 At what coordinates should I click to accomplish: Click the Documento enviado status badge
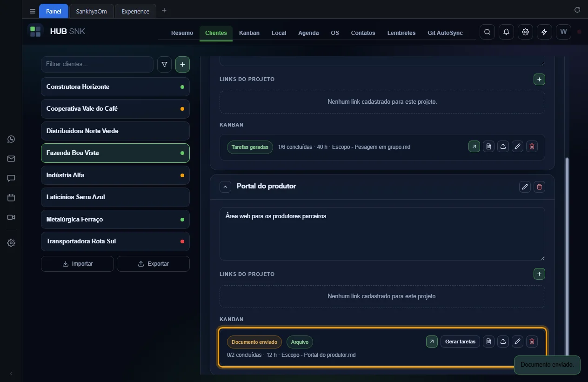(x=254, y=342)
